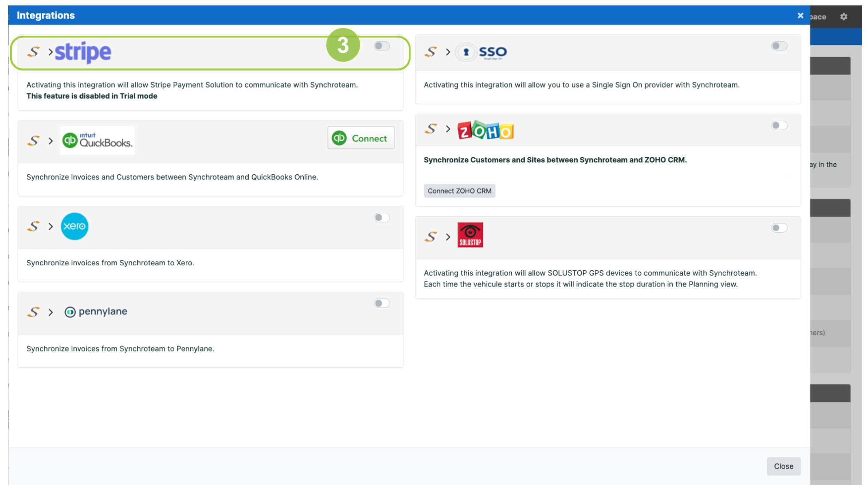Viewport: 868px width, 487px height.
Task: Click Synchroteam S icon in Pennylane card
Action: point(34,312)
